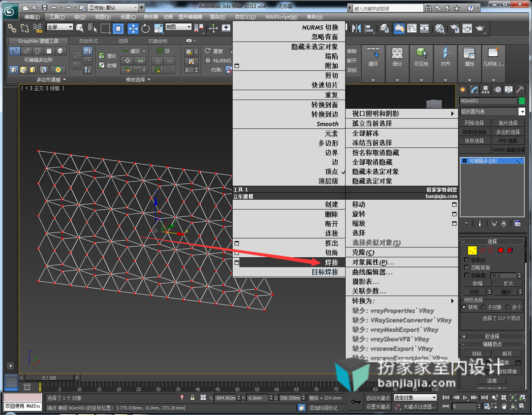This screenshot has height=415, width=532.
Task: Toggle the Window/Crossing selection icon
Action: click(118, 29)
